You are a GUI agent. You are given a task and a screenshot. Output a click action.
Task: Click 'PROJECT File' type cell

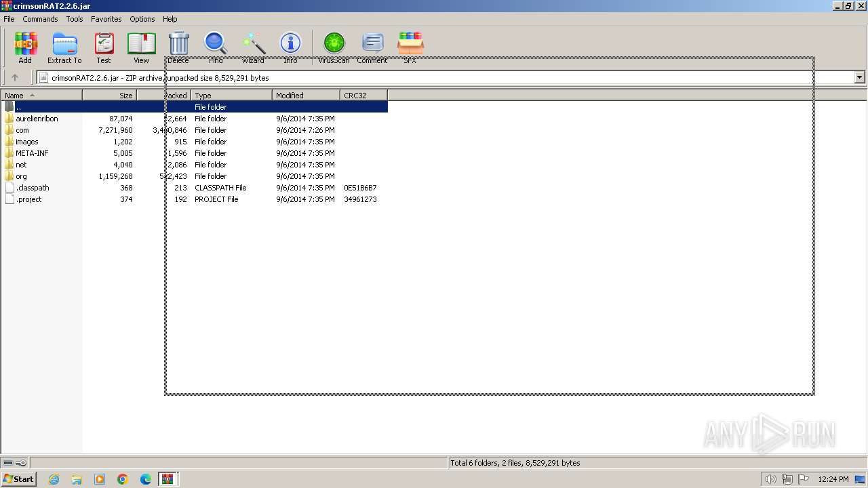coord(216,199)
